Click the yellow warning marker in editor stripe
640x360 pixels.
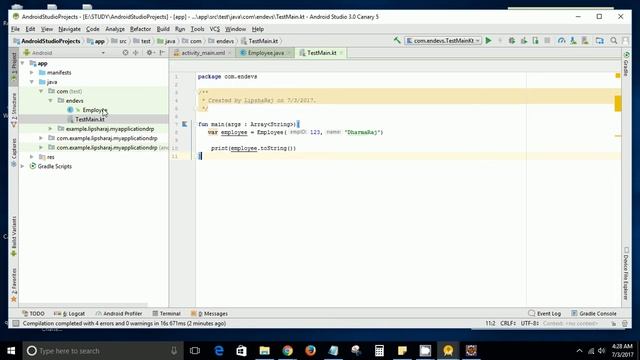pos(618,76)
